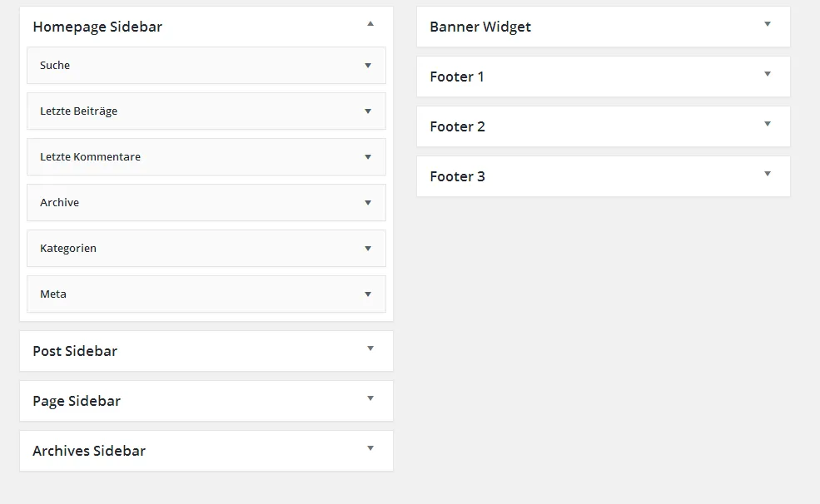Expand the Suche widget arrow
Screen dimensions: 820x504
(368, 66)
